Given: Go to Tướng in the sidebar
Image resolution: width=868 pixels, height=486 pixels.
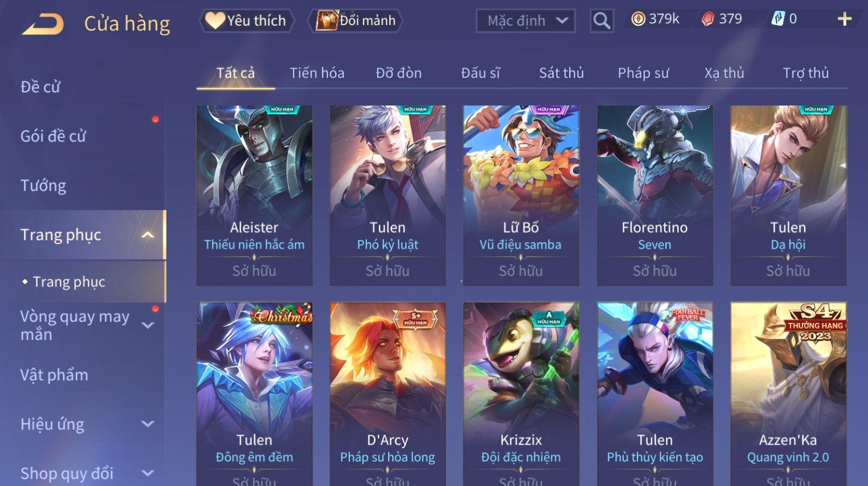Looking at the screenshot, I should (43, 185).
